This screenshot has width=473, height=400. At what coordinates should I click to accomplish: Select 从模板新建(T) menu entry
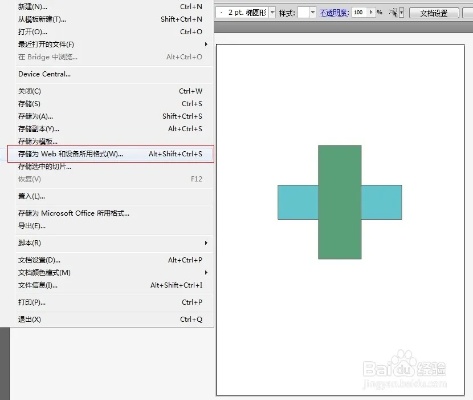(x=110, y=19)
